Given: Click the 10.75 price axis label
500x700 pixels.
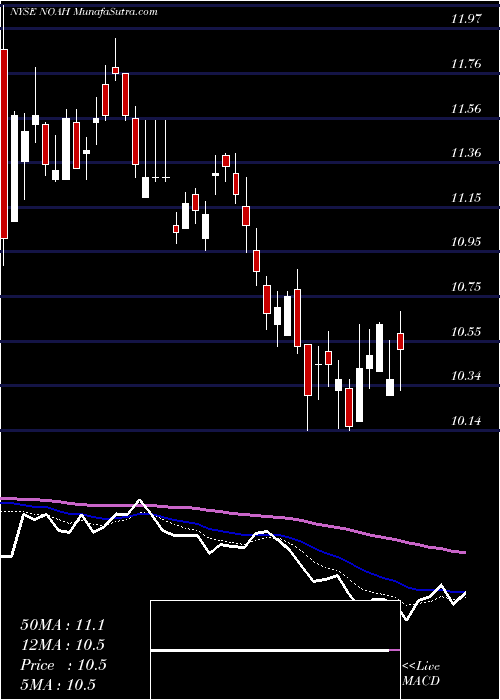Looking at the screenshot, I should pos(466,287).
